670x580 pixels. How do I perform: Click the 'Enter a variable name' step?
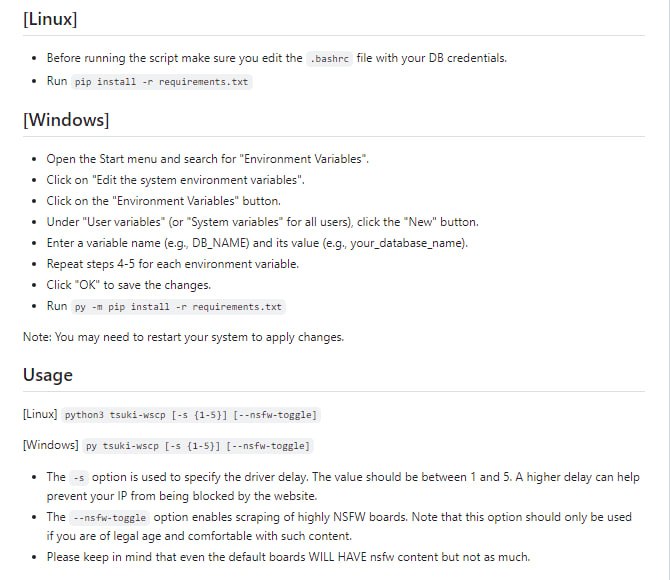[256, 243]
